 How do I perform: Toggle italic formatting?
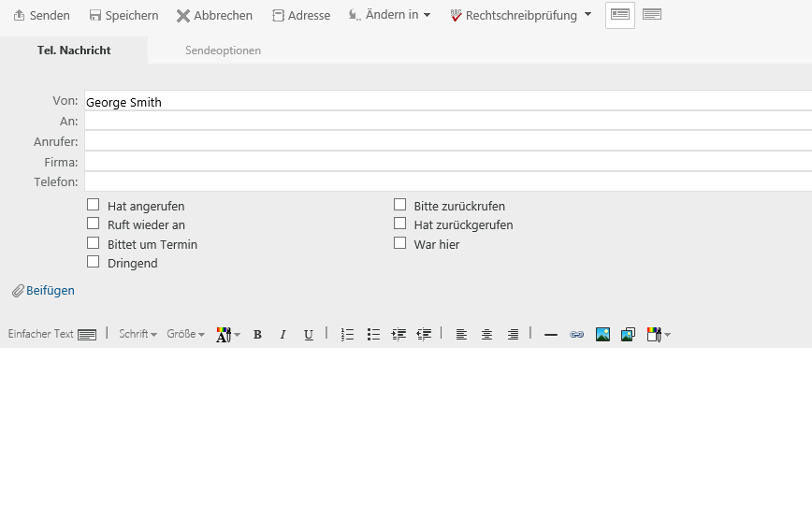tap(283, 335)
